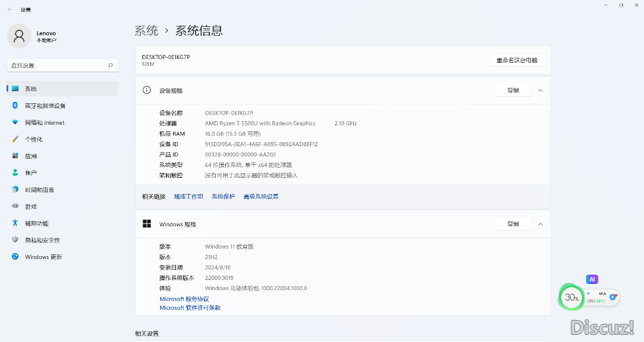Open Microsoft 服务协议 link
The width and height of the screenshot is (644, 342).
click(x=184, y=299)
